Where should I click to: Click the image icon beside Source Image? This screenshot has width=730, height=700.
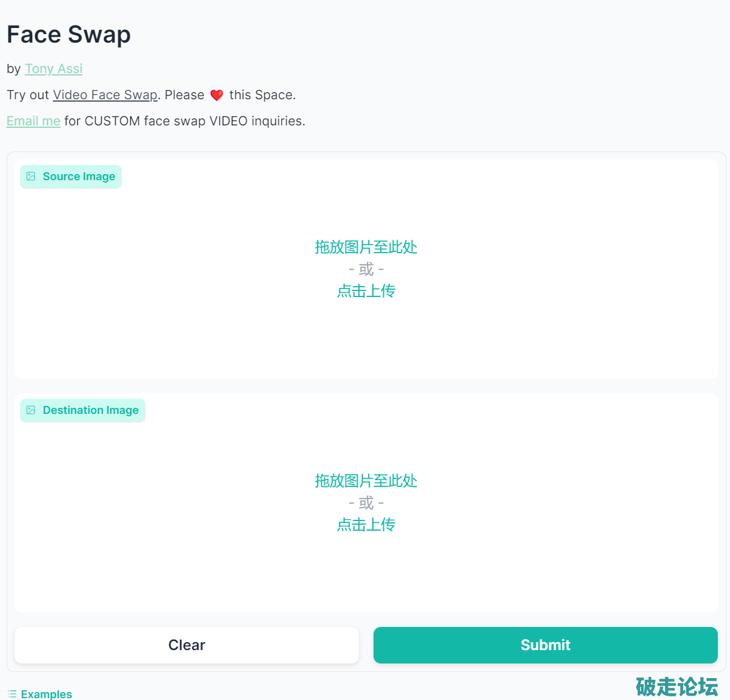pos(31,177)
